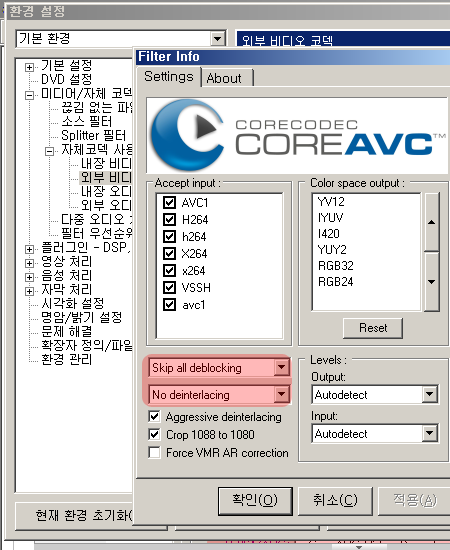The height and width of the screenshot is (550, 450).
Task: Toggle the lowercase x264 input checkbox
Action: pyautogui.click(x=169, y=270)
